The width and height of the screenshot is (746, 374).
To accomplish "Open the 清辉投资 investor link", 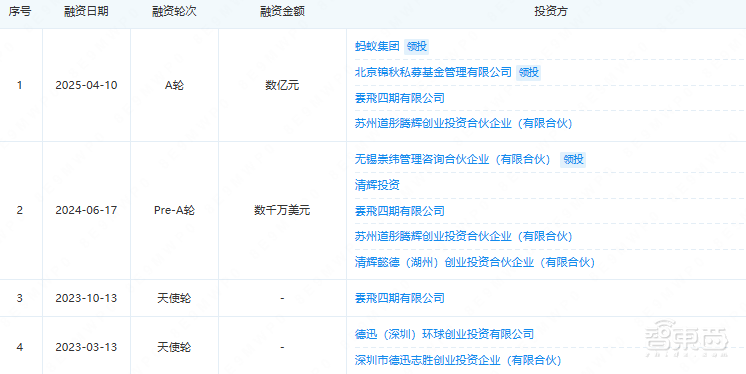I will coord(377,185).
